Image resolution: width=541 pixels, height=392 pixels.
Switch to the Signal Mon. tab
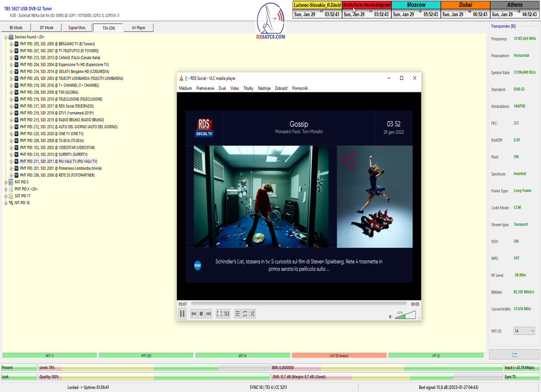click(77, 28)
